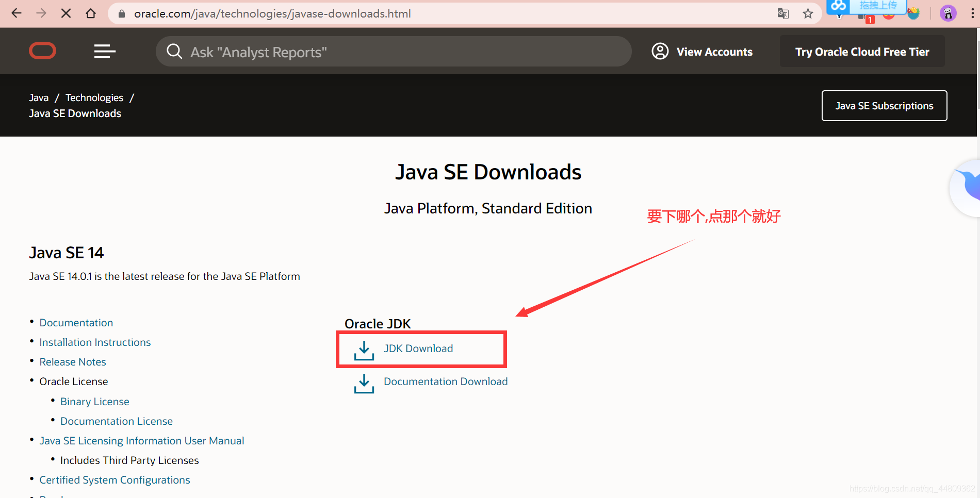Focus the Ask "Analyst Reports" search field
Viewport: 980px width, 498px height.
[x=394, y=51]
